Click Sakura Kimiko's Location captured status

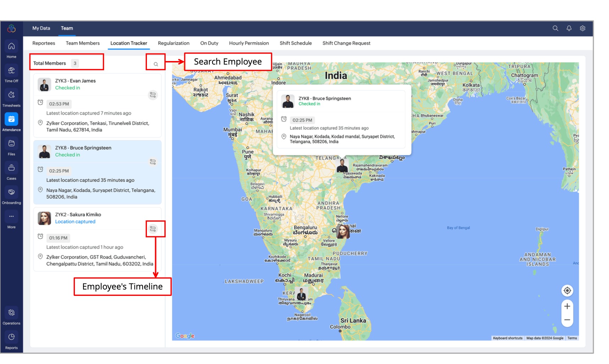tap(75, 222)
